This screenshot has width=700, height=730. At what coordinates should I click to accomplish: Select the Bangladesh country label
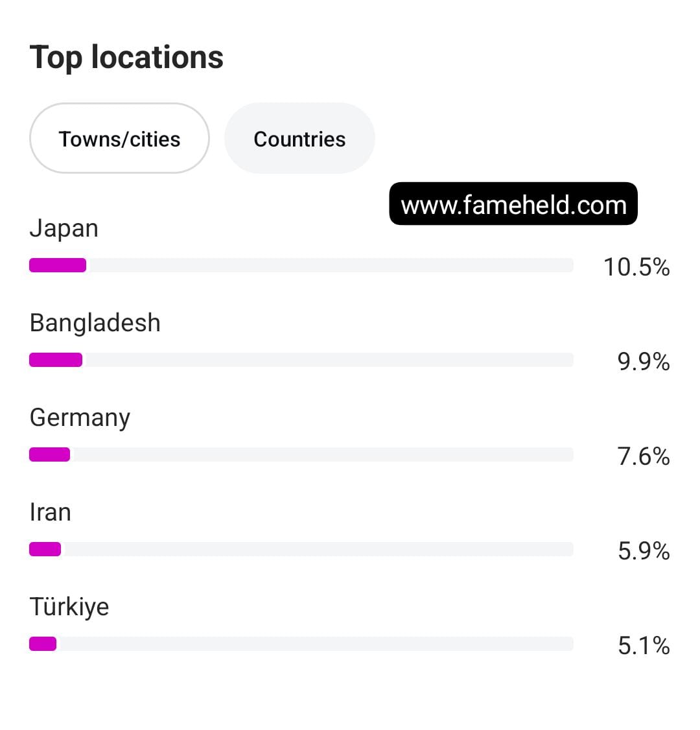pos(95,323)
